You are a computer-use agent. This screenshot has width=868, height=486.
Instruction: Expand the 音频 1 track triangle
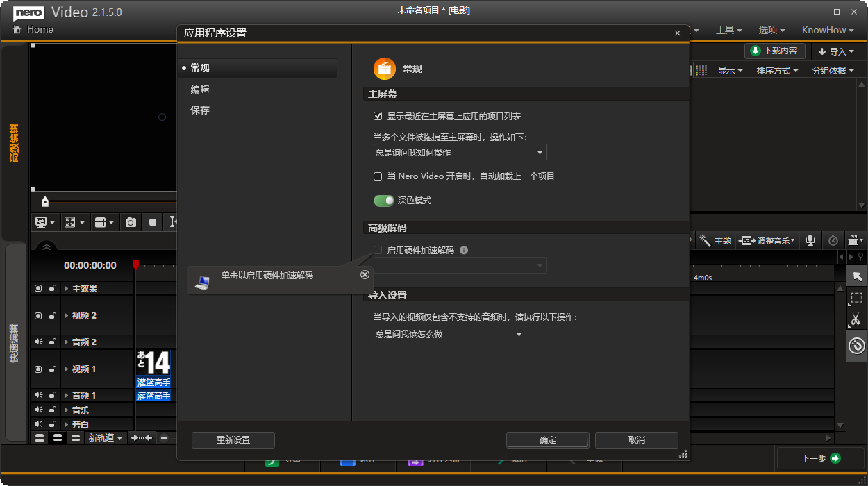point(67,395)
